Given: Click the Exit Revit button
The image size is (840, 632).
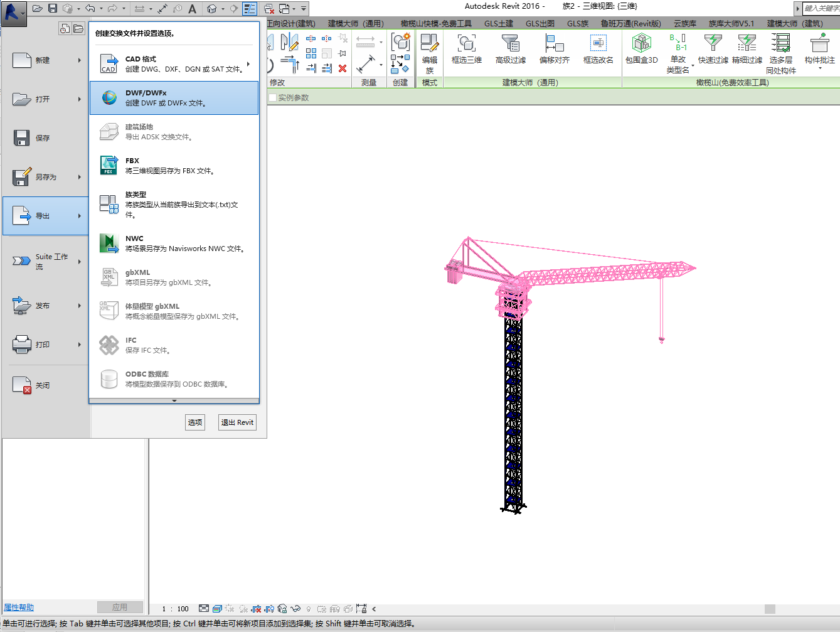Looking at the screenshot, I should point(237,422).
